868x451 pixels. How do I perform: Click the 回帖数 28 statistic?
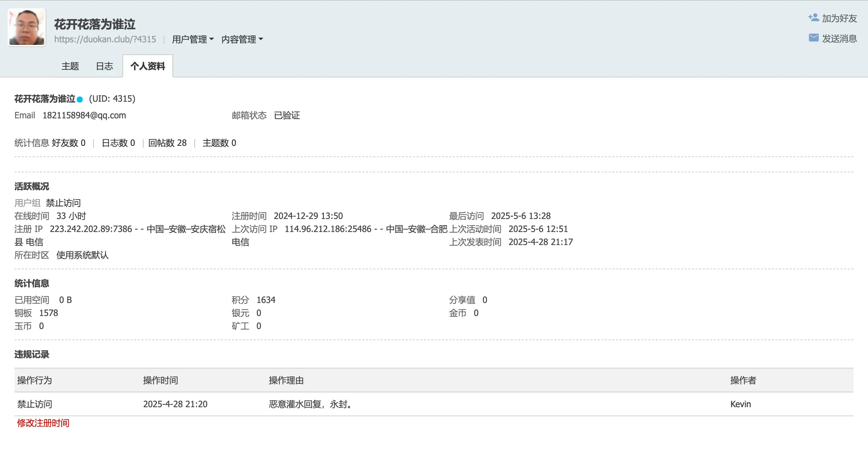(x=167, y=143)
